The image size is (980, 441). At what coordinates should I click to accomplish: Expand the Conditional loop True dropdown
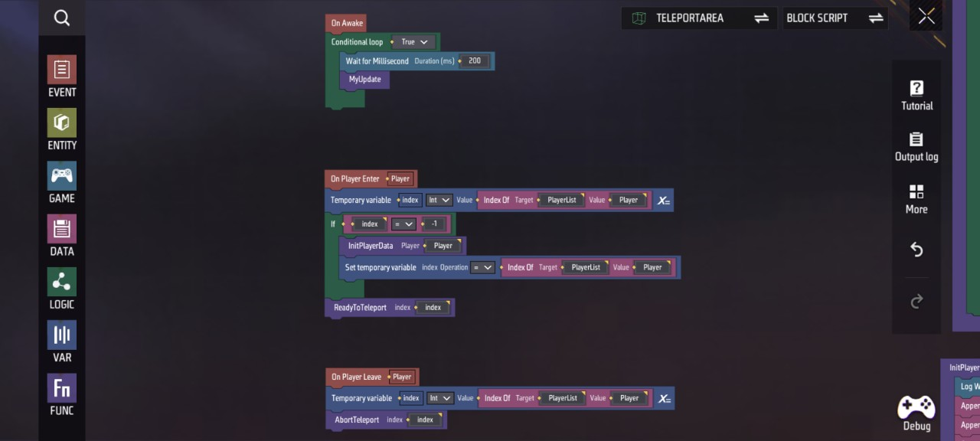coord(416,42)
